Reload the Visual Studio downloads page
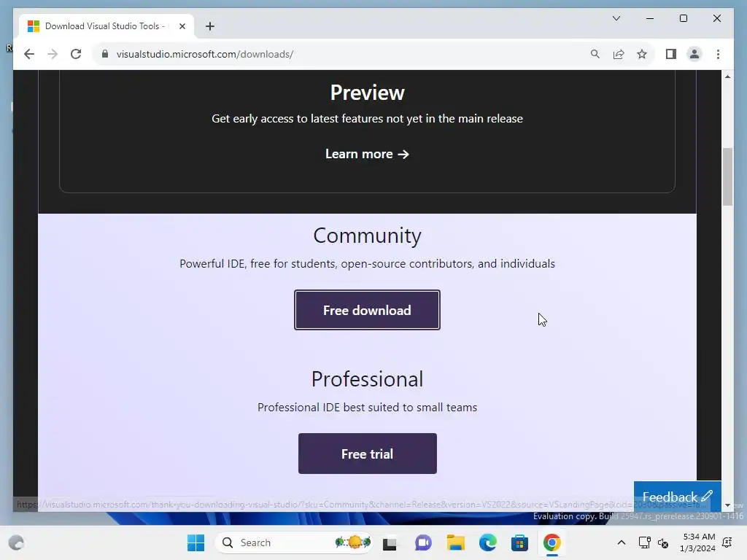The image size is (747, 560). (76, 54)
